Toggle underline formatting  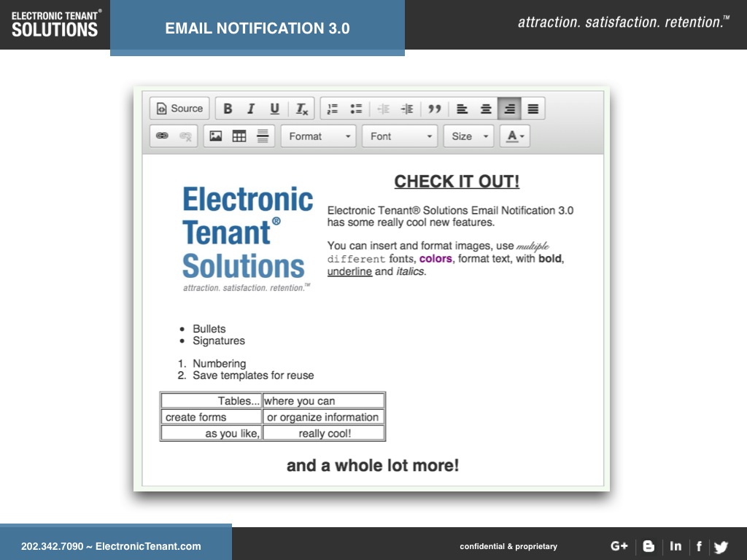[x=274, y=109]
